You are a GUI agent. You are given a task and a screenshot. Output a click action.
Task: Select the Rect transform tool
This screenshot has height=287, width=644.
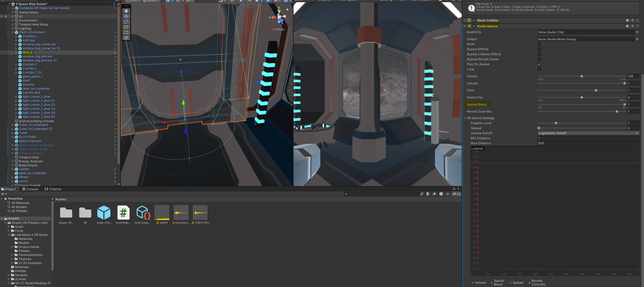click(126, 33)
